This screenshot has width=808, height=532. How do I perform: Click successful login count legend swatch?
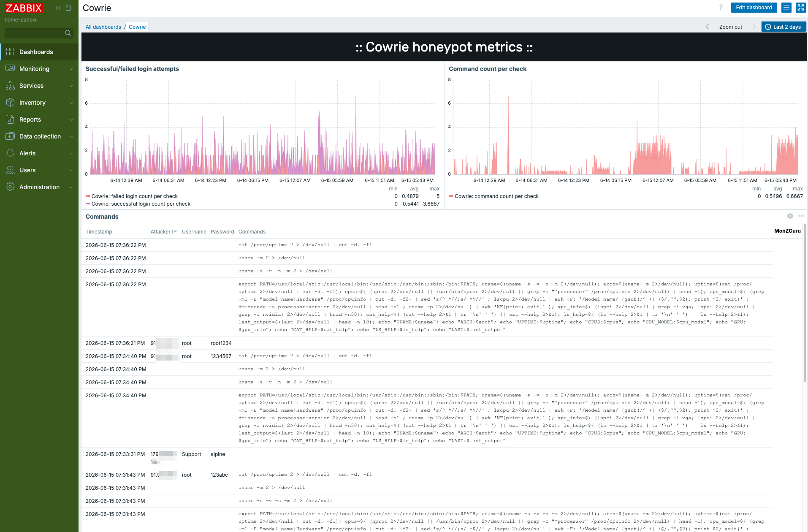[x=88, y=204]
